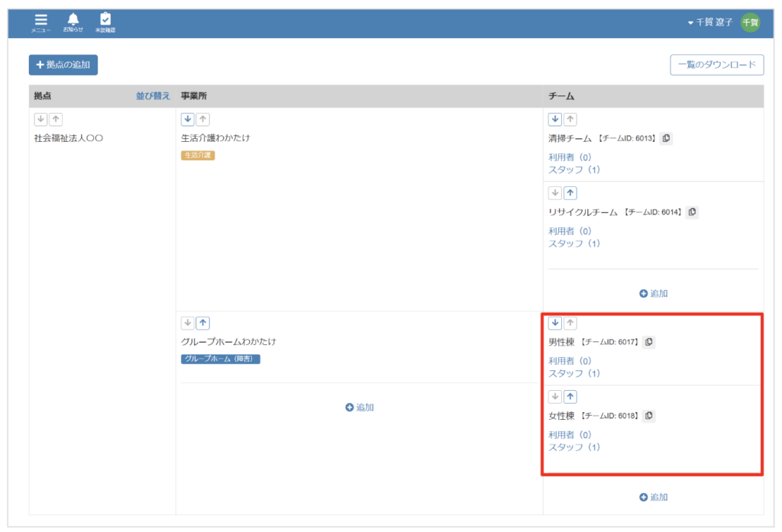Open the 千賀 遼子 user dropdown

pyautogui.click(x=710, y=22)
